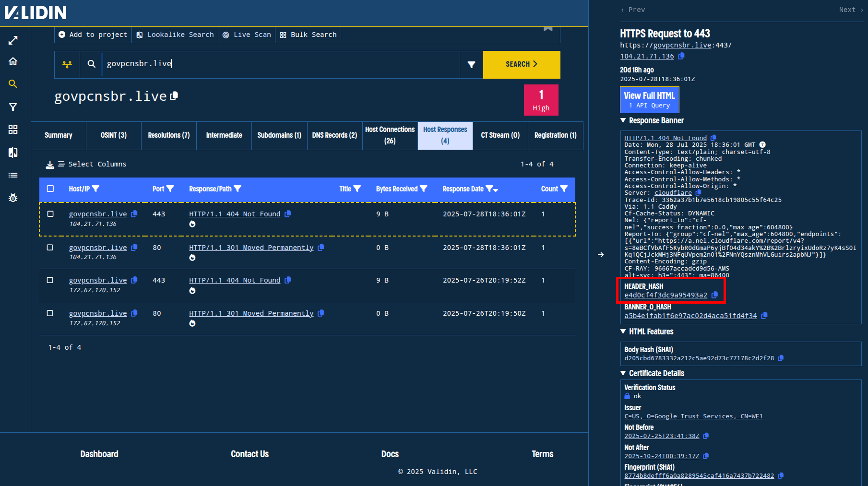868x486 pixels.
Task: Open the lookalike compare icon in sidebar
Action: click(x=13, y=153)
